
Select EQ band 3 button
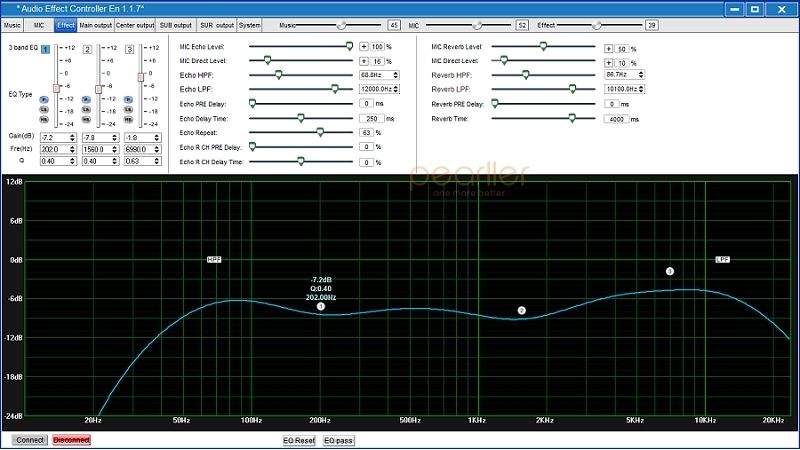pos(129,49)
